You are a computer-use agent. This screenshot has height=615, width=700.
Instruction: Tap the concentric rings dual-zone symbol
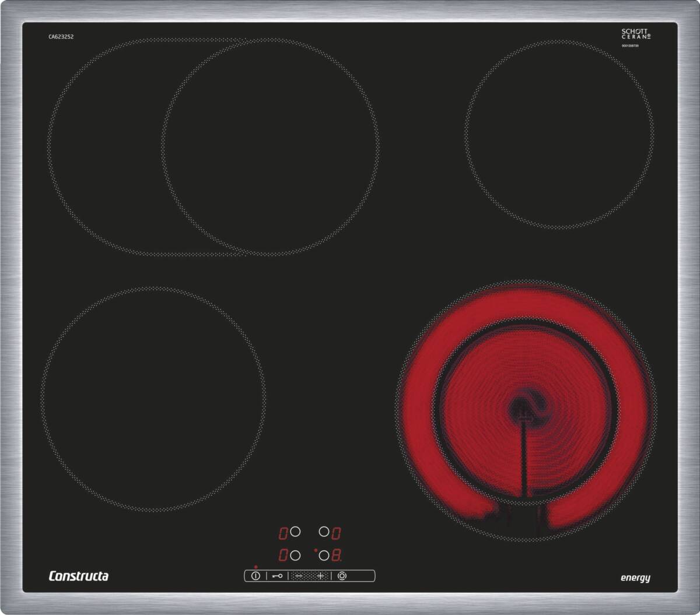[342, 576]
